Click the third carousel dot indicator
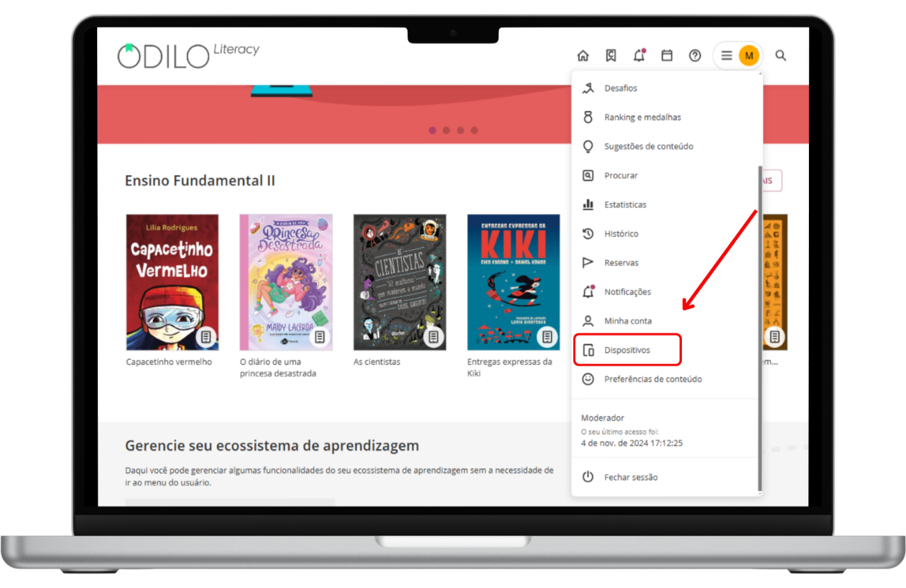 (461, 130)
